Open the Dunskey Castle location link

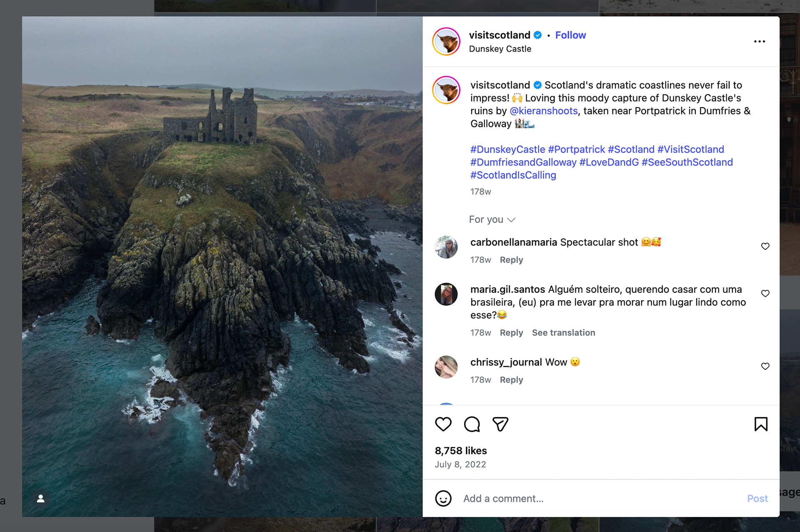coord(500,49)
